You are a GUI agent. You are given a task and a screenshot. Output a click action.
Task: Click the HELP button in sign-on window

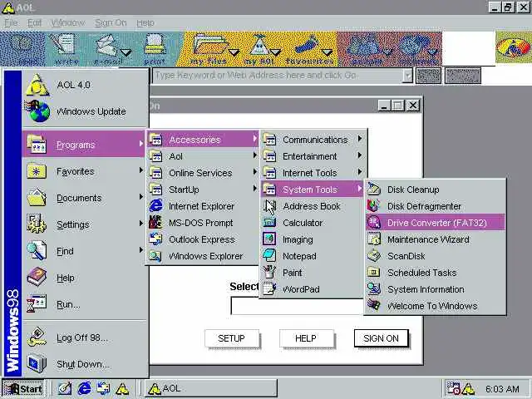306,338
